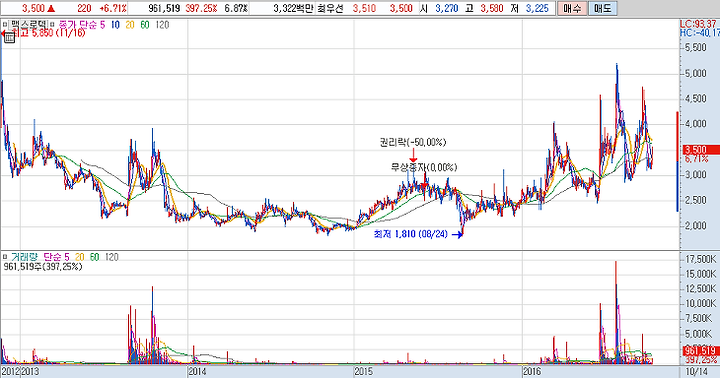Click the 3,322백만 trading value
The image size is (720, 378).
click(293, 8)
